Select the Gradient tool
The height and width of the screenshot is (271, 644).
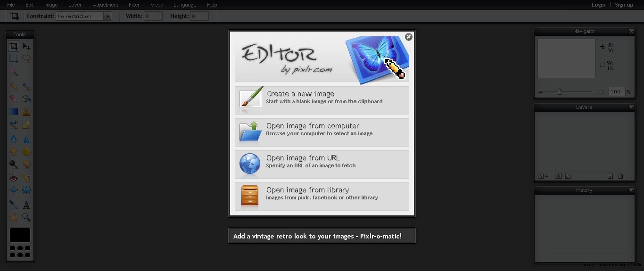coord(14,112)
